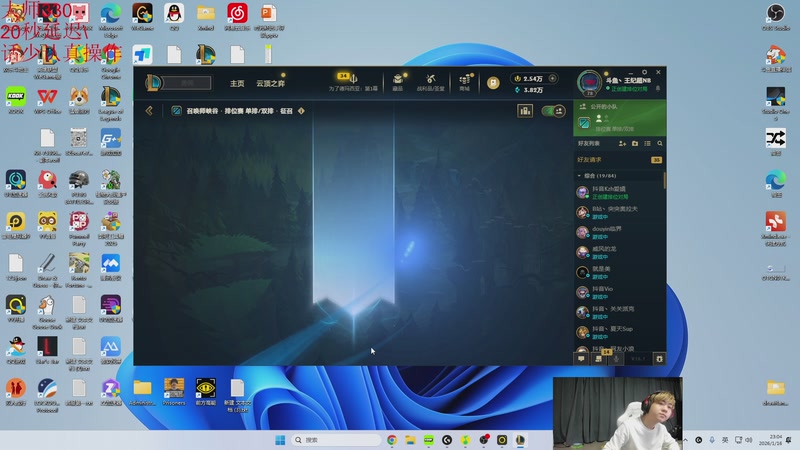Click plus button beside 2.54万 currency
The width and height of the screenshot is (800, 450).
click(552, 79)
